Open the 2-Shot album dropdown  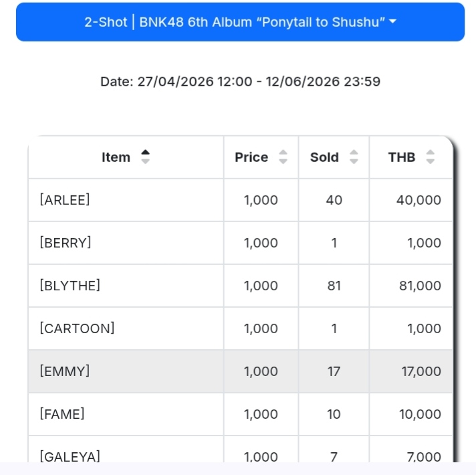click(240, 22)
